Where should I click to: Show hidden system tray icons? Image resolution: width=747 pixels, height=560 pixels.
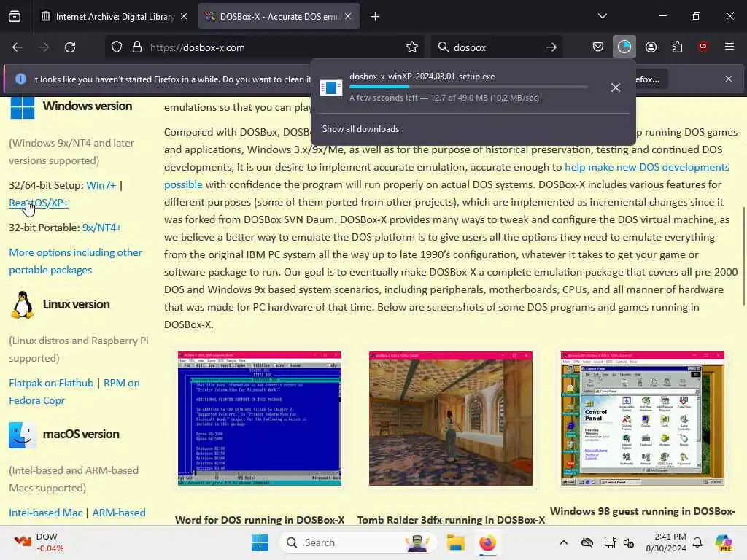coord(564,542)
